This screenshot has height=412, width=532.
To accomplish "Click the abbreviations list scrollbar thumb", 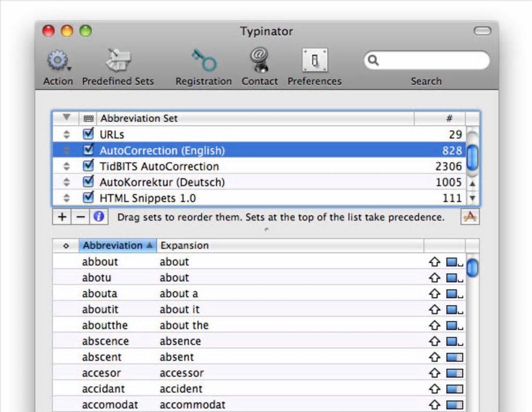I will (x=473, y=268).
